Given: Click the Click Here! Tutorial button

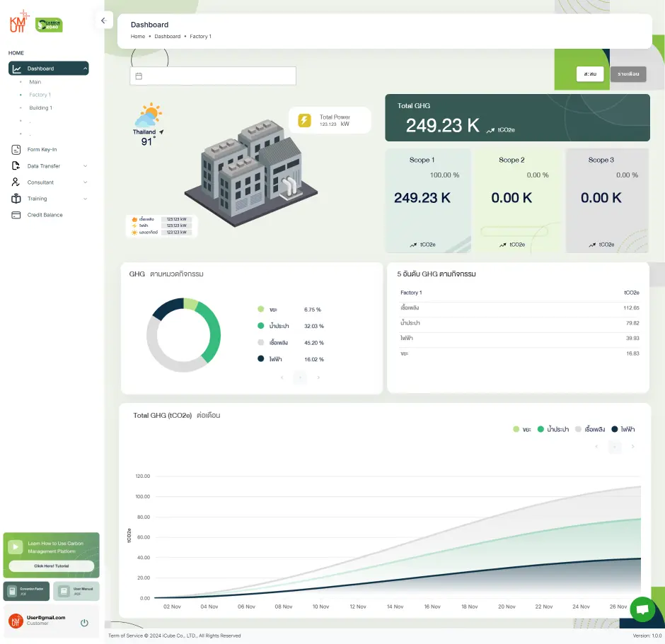Looking at the screenshot, I should (x=51, y=566).
